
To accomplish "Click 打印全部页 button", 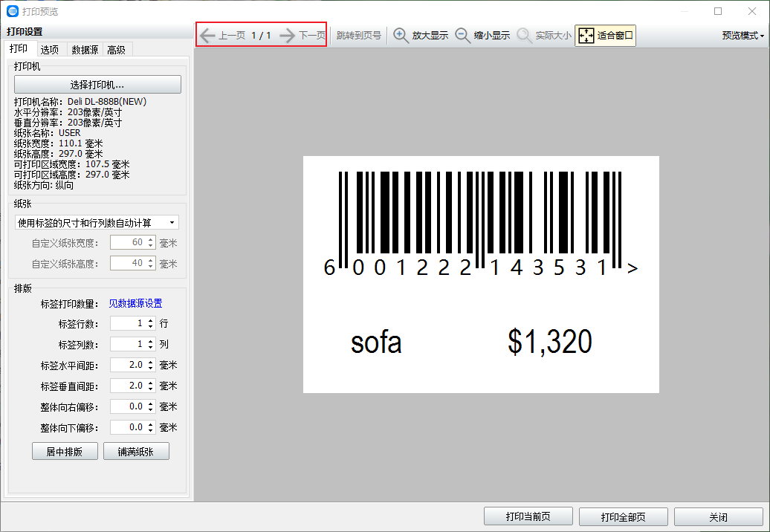I will click(x=623, y=516).
